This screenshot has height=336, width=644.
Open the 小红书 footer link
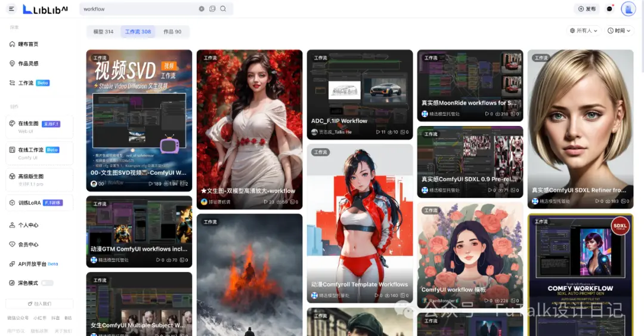[x=40, y=318]
